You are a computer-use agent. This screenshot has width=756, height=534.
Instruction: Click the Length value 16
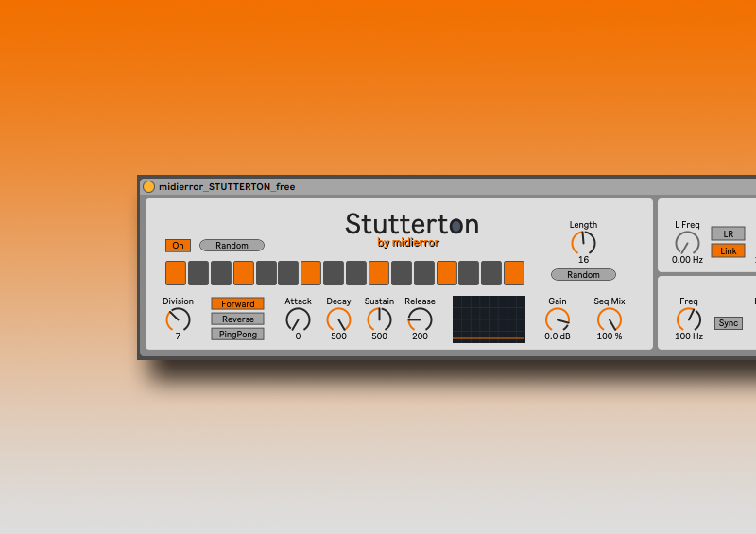pyautogui.click(x=583, y=260)
